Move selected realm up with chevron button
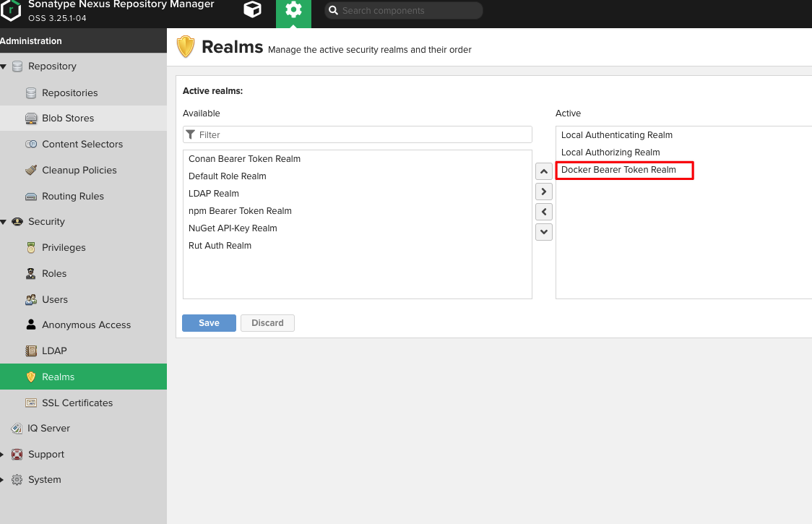 click(x=544, y=171)
